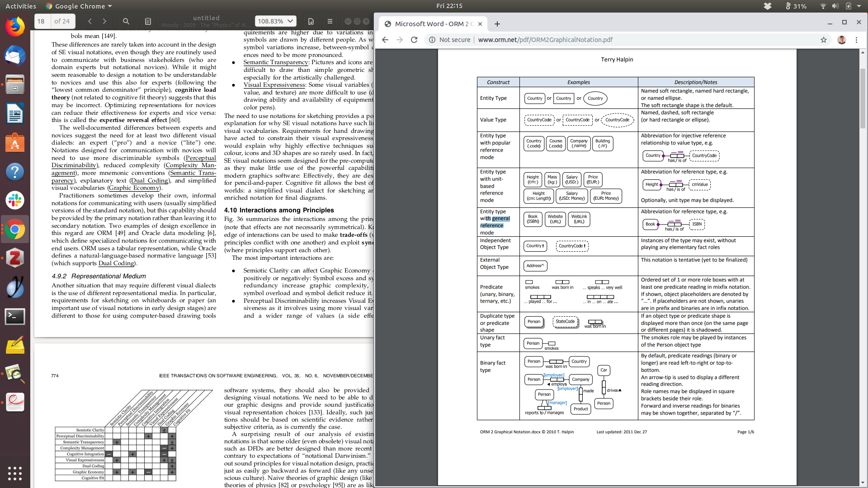Image resolution: width=868 pixels, height=488 pixels.
Task: Open the hamburger menu in document viewer
Action: pos(330,21)
